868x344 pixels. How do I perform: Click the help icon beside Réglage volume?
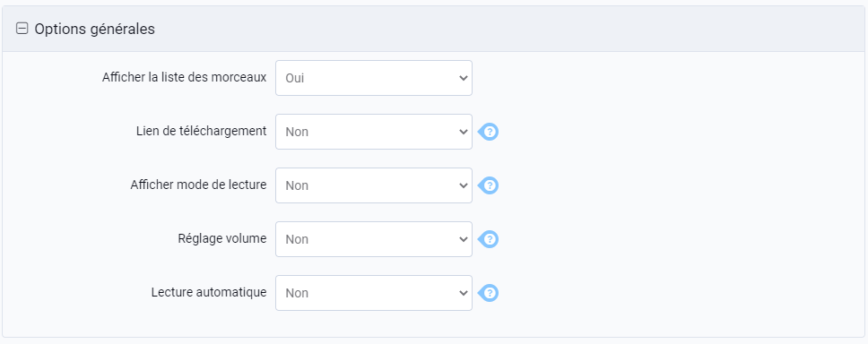pos(488,239)
